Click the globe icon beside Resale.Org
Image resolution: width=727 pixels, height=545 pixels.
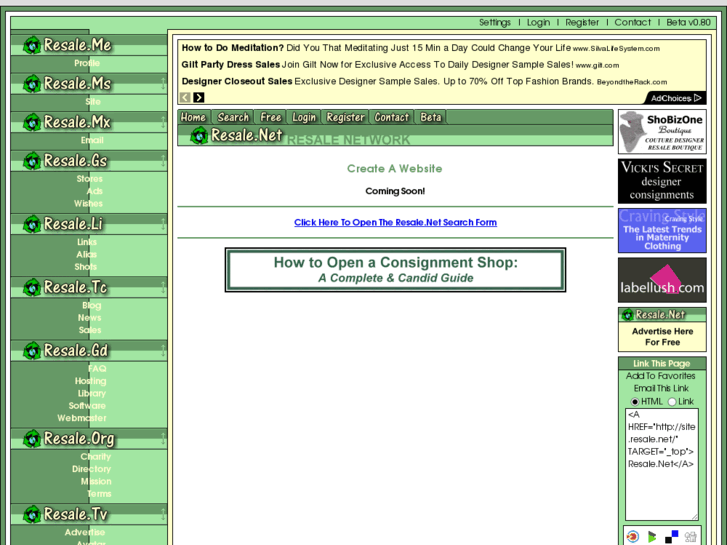point(32,439)
